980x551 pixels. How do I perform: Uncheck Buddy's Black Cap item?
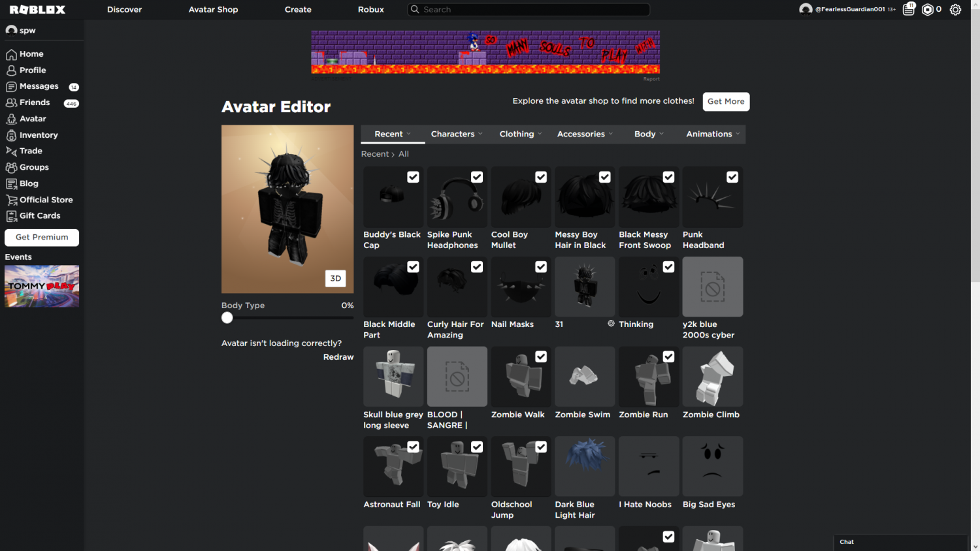(x=413, y=177)
